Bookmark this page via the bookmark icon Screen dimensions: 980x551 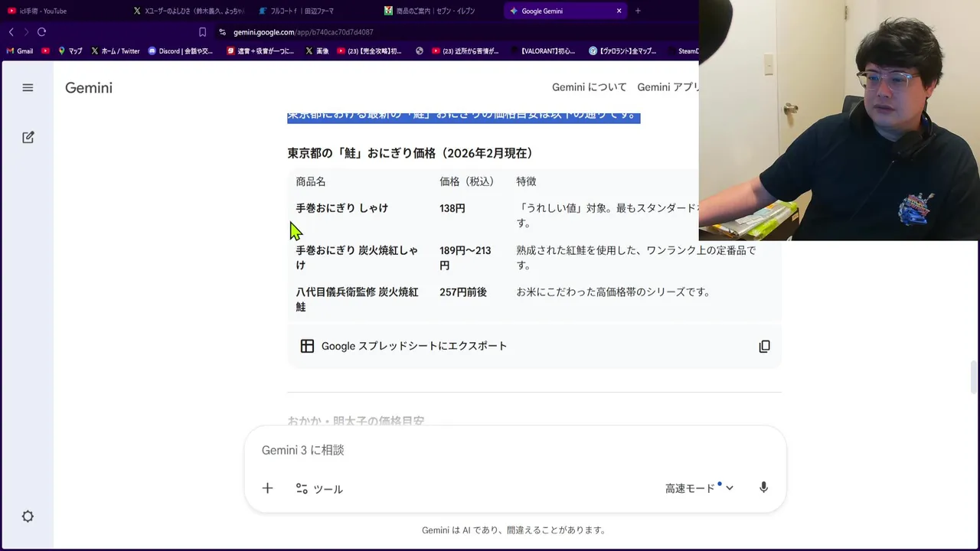click(202, 32)
